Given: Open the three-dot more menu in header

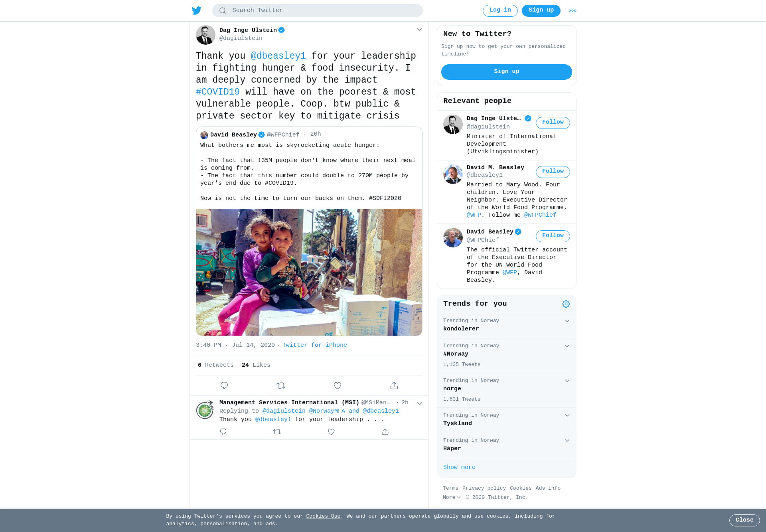Looking at the screenshot, I should tap(573, 11).
